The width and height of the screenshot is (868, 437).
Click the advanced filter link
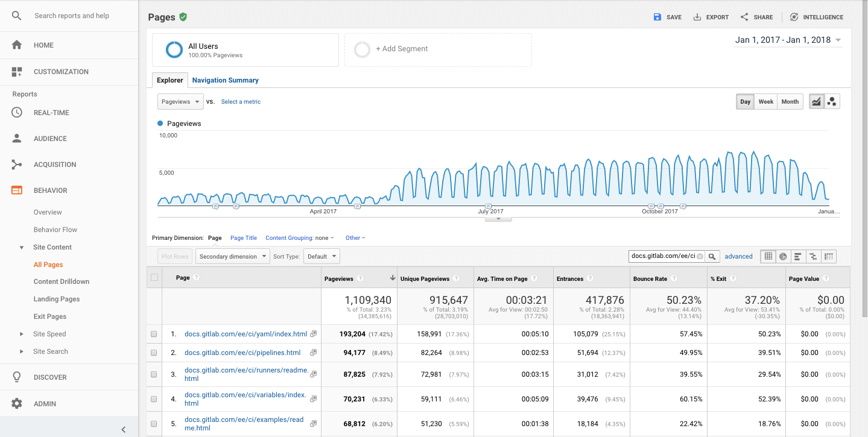click(x=738, y=256)
